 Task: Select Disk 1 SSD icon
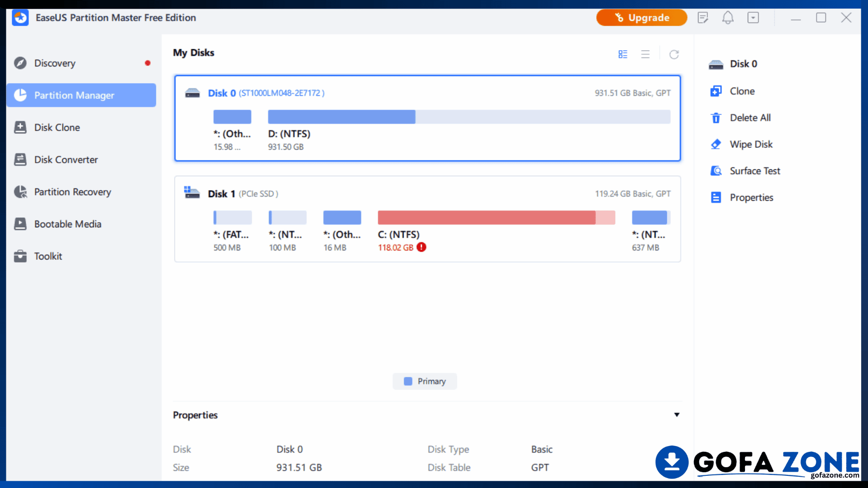[192, 192]
